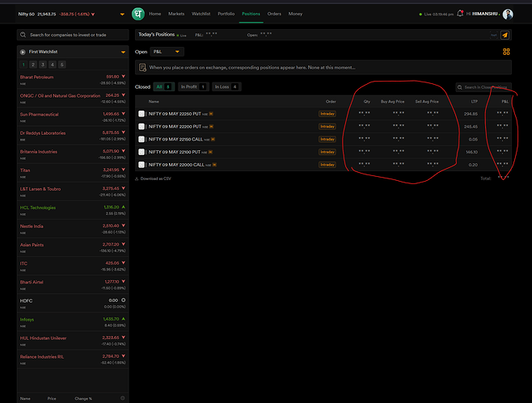Tick checkbox for NIFTY 09 MAY 22100 PUT
Image resolution: width=532 pixels, height=403 pixels.
pos(141,152)
